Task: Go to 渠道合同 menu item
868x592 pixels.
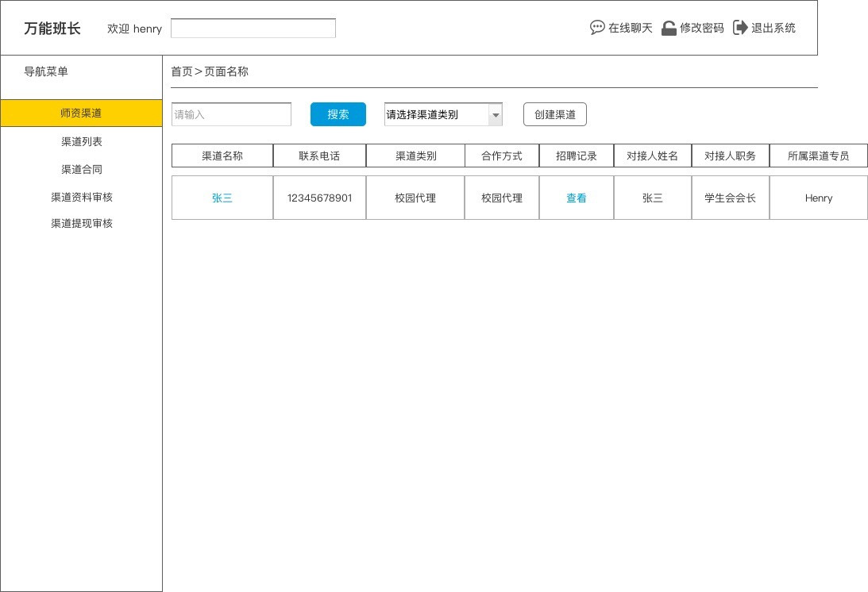Action: 81,170
